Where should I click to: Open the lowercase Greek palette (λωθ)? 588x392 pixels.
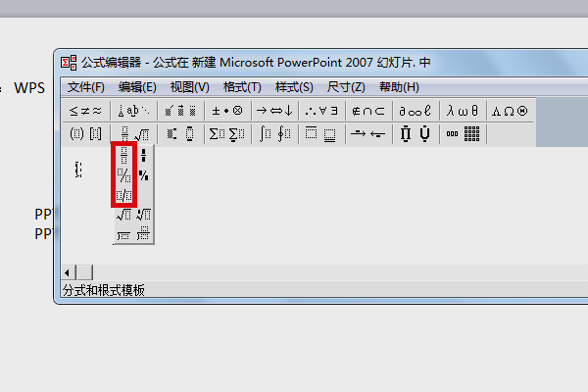(463, 111)
